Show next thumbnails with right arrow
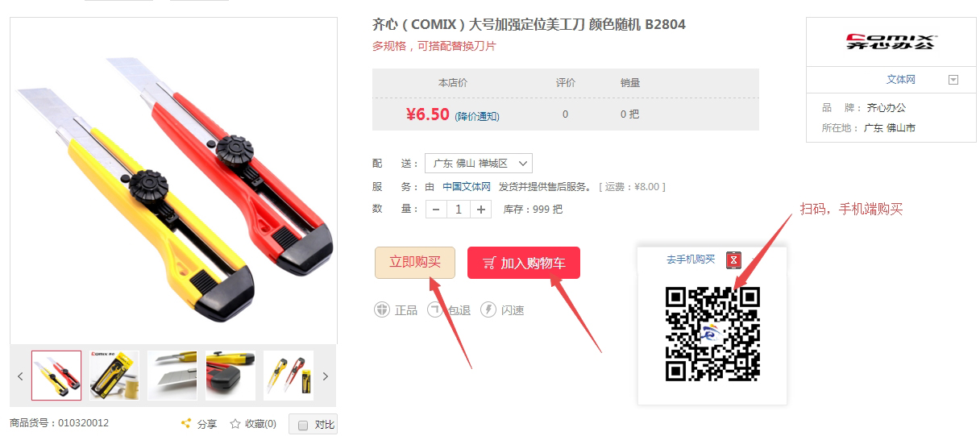 click(x=326, y=376)
